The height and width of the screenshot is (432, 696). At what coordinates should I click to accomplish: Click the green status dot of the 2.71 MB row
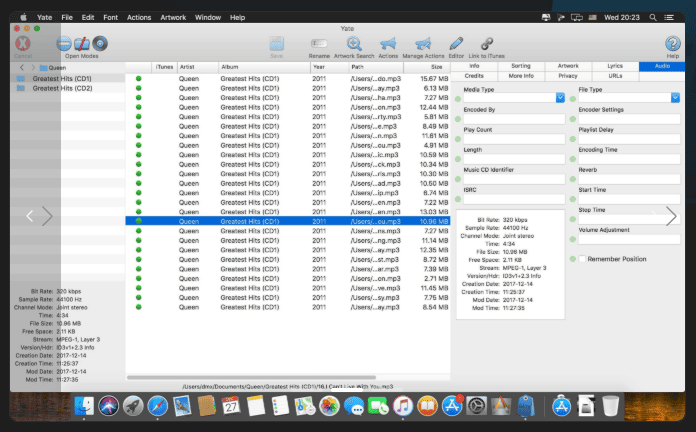pos(138,278)
